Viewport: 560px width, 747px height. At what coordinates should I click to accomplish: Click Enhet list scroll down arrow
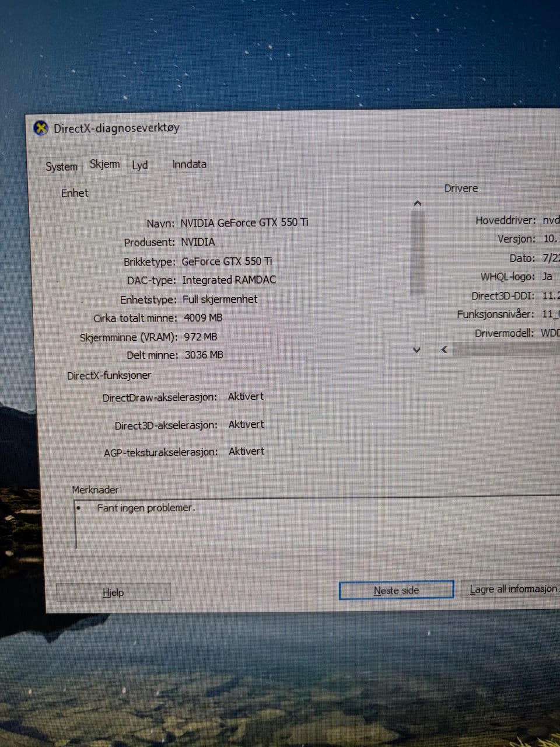pos(416,350)
